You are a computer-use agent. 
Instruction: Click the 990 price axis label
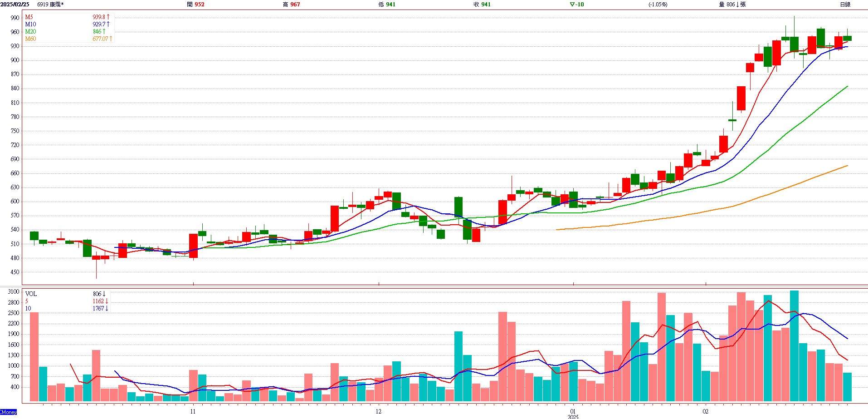tap(15, 18)
